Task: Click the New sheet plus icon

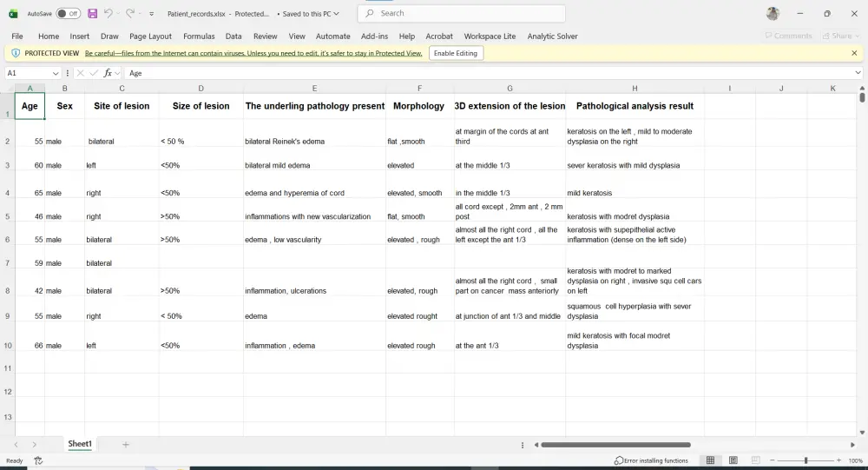Action: [x=126, y=445]
